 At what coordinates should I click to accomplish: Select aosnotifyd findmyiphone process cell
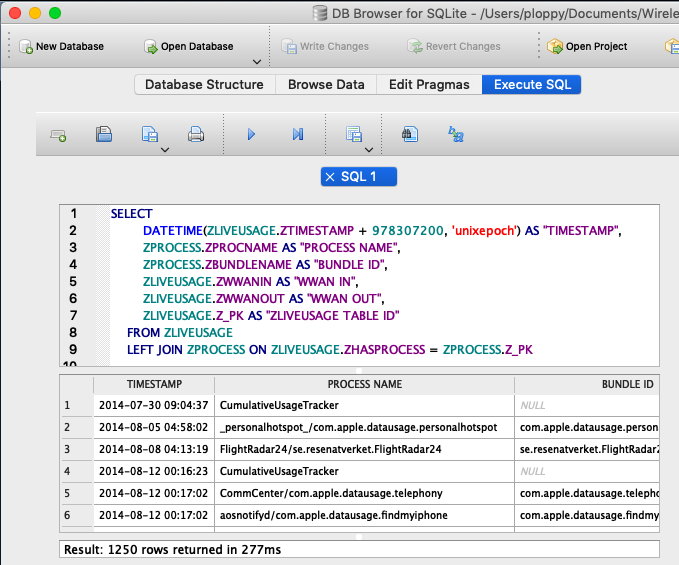[x=365, y=515]
